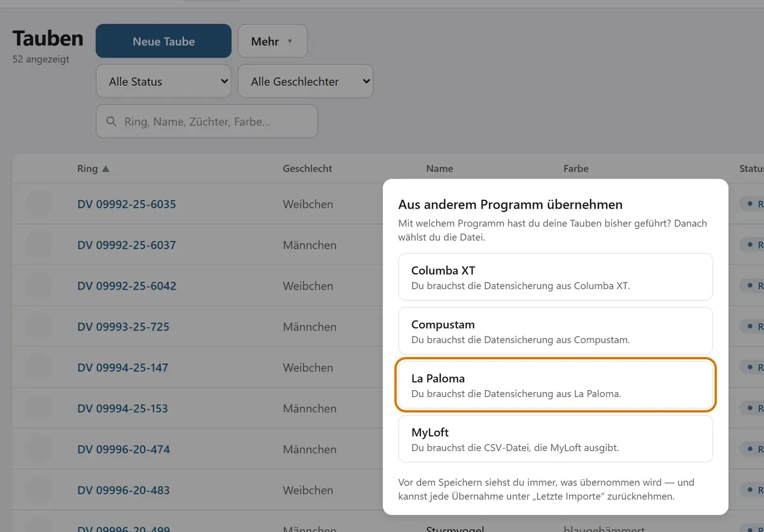Screen dimensions: 764x532
Task: Click Männchen in row DV 09992-25-6037
Action: pos(310,245)
